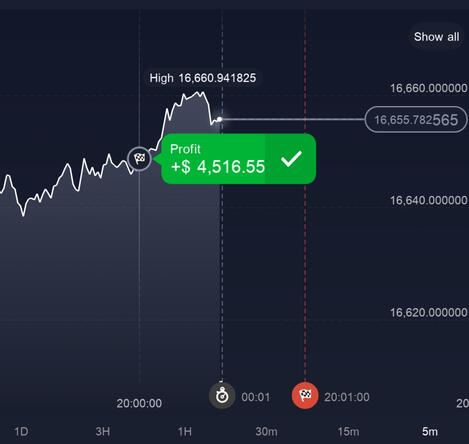Click the 16,640.000000 price axis label
This screenshot has height=444, width=469.
[429, 200]
